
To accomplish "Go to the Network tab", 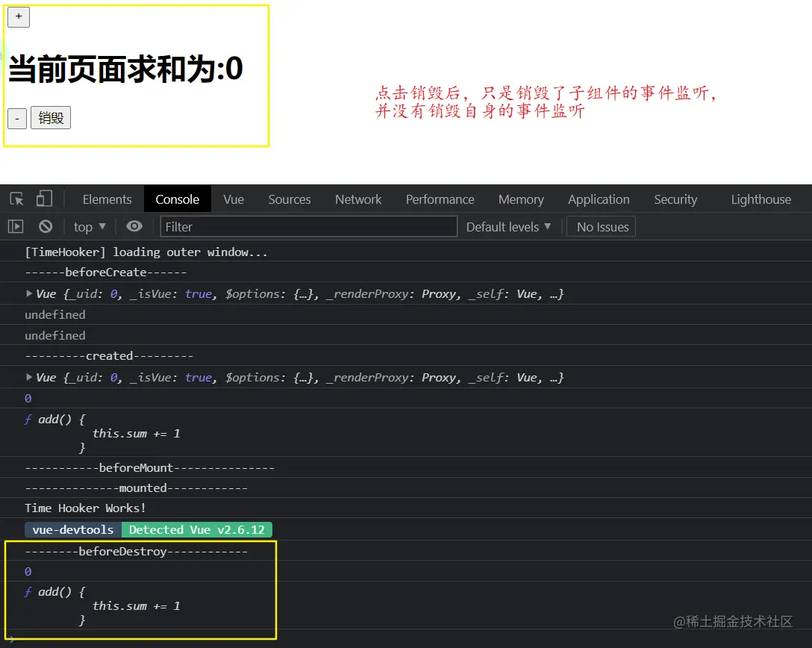I will click(x=357, y=199).
